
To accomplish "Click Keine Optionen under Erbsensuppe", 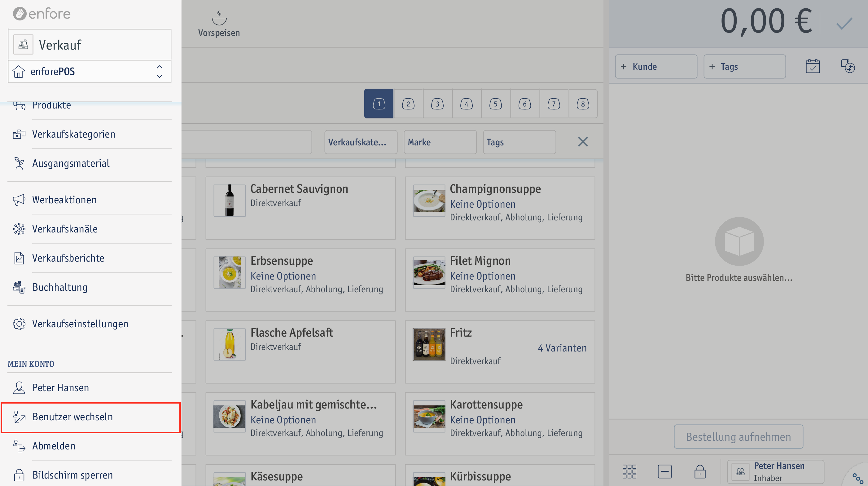I will [x=283, y=276].
